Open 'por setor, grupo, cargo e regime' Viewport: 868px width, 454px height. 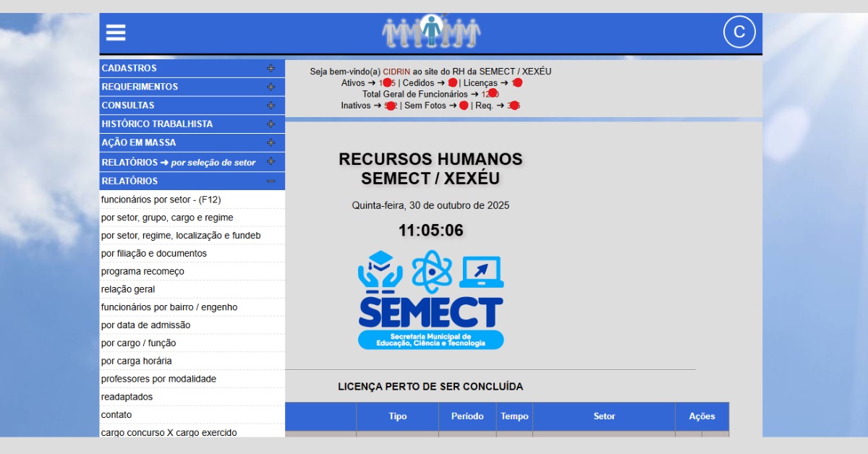point(167,218)
